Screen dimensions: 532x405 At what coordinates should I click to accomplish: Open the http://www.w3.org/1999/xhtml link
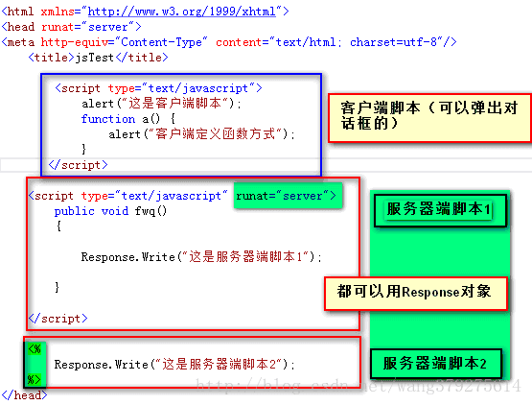click(181, 12)
